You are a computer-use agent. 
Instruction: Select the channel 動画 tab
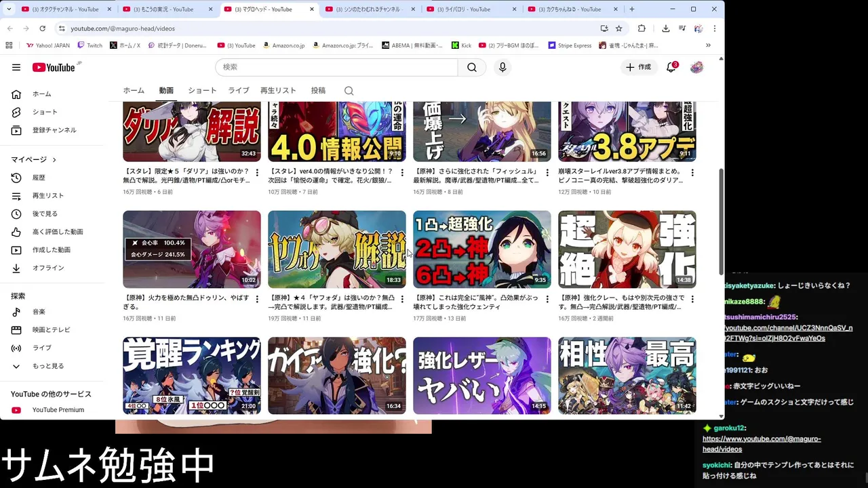[x=166, y=90]
